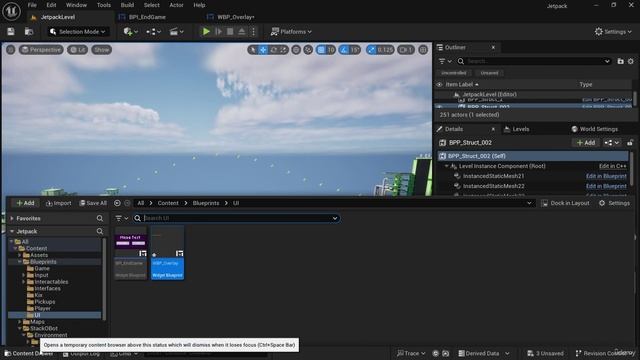The width and height of the screenshot is (640, 360).
Task: Select the WBP_Overlay widget blueprint thumbnail
Action: click(x=167, y=253)
